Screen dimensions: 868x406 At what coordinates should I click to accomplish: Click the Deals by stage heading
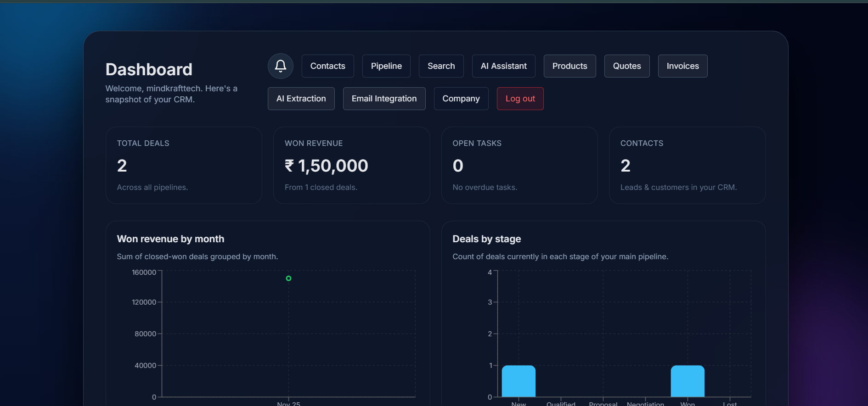pos(486,239)
